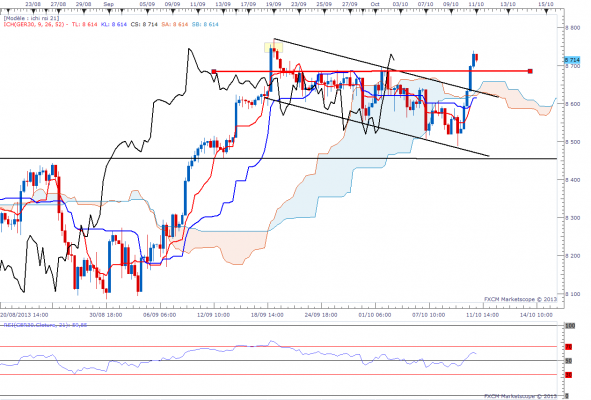Click the red TL: 8 614 legend value
591x400 pixels.
(x=84, y=25)
